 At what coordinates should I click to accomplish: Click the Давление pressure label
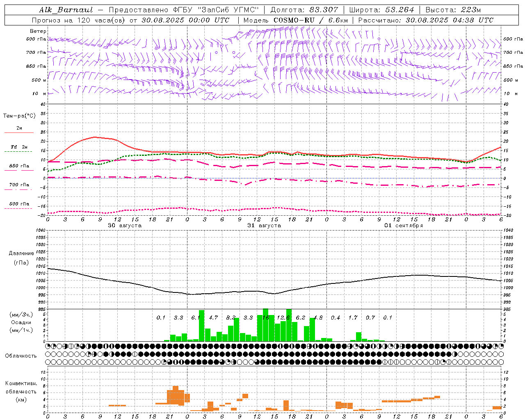(21, 253)
